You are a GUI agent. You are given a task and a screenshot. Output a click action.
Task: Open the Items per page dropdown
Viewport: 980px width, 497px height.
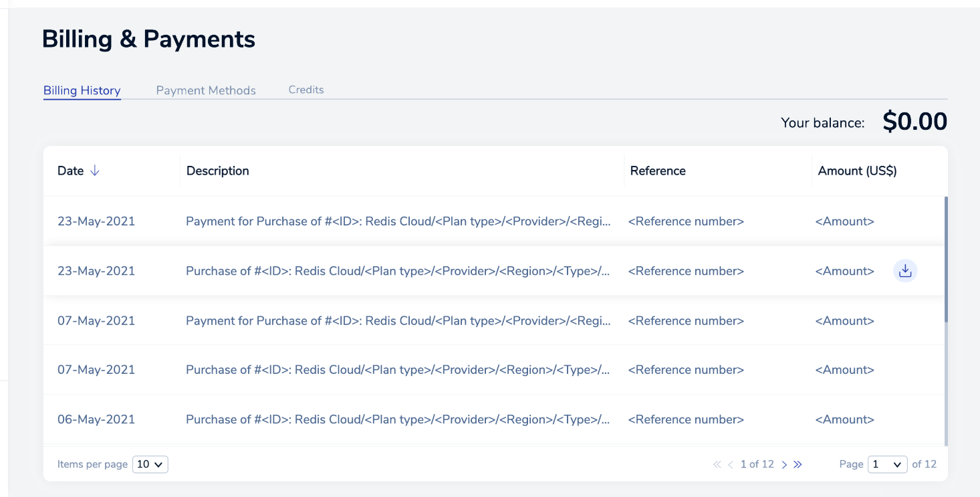tap(150, 464)
